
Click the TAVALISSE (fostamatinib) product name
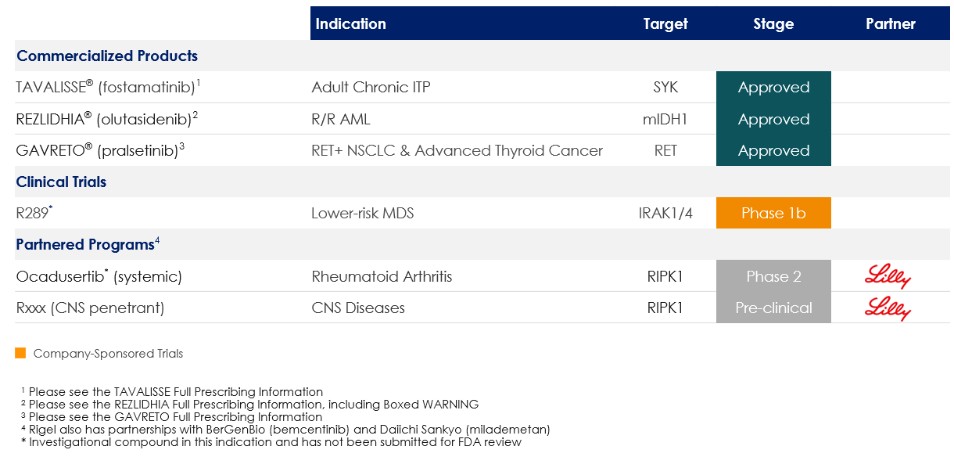tap(108, 88)
